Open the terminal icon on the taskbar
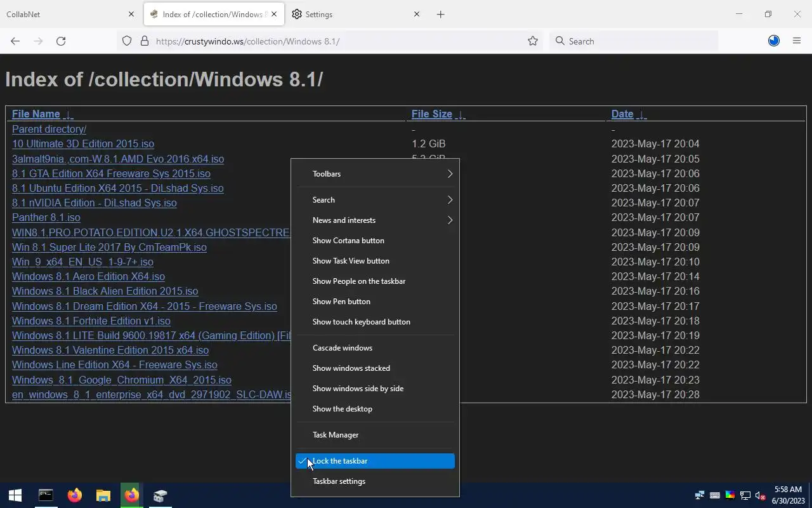Viewport: 812px width, 508px height. point(46,495)
